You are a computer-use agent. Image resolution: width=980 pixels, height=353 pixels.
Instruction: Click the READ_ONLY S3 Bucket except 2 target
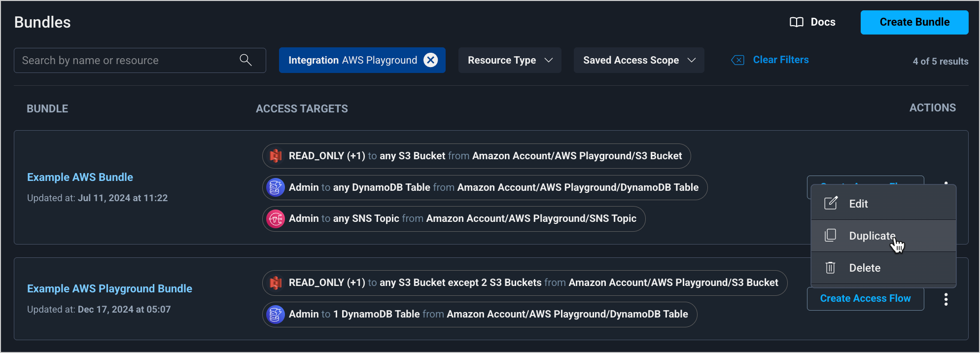[x=525, y=283]
